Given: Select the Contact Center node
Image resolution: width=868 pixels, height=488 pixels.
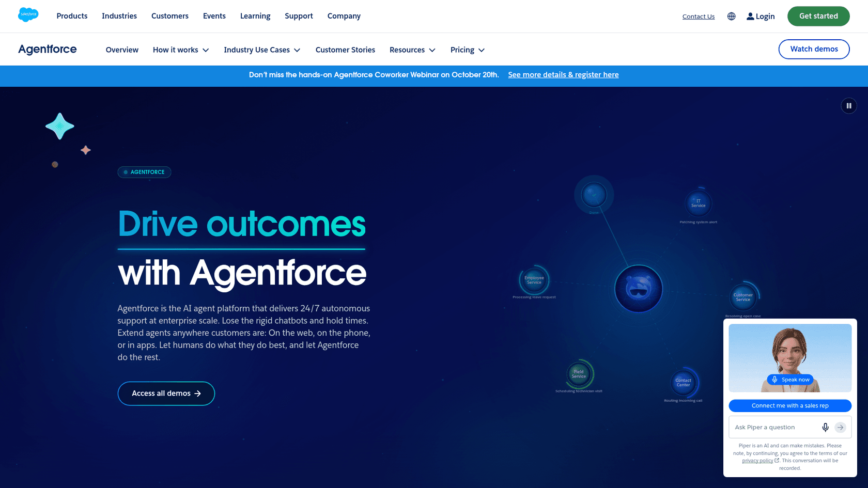Looking at the screenshot, I should (x=683, y=383).
